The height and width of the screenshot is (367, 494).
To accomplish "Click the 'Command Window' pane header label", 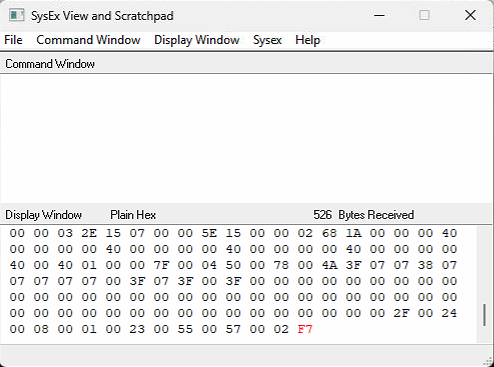I will [x=50, y=64].
